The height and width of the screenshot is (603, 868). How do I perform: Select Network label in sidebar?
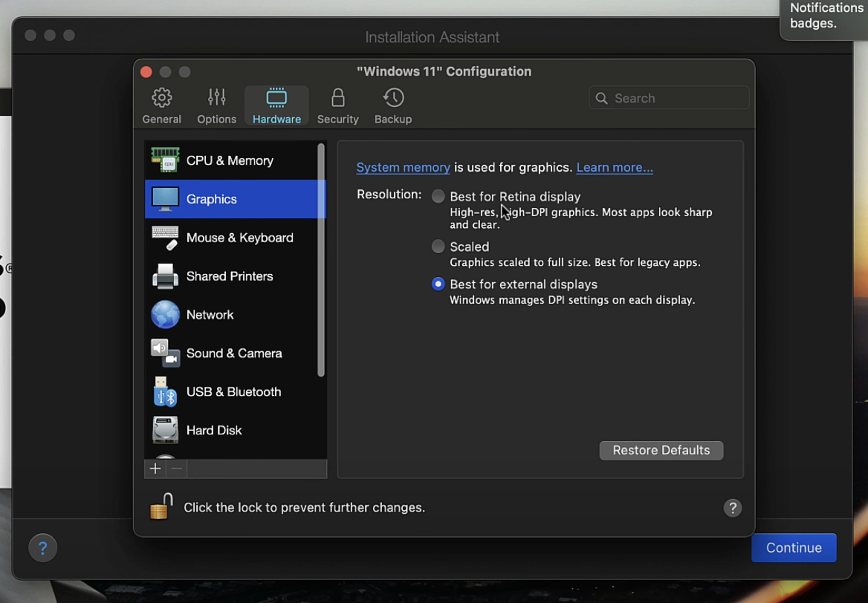[210, 315]
